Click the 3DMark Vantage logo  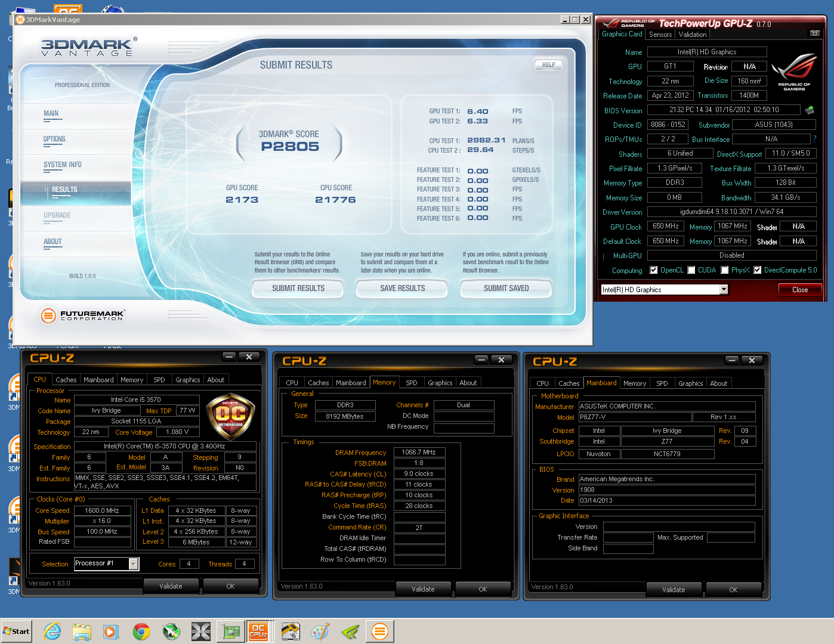(88, 47)
